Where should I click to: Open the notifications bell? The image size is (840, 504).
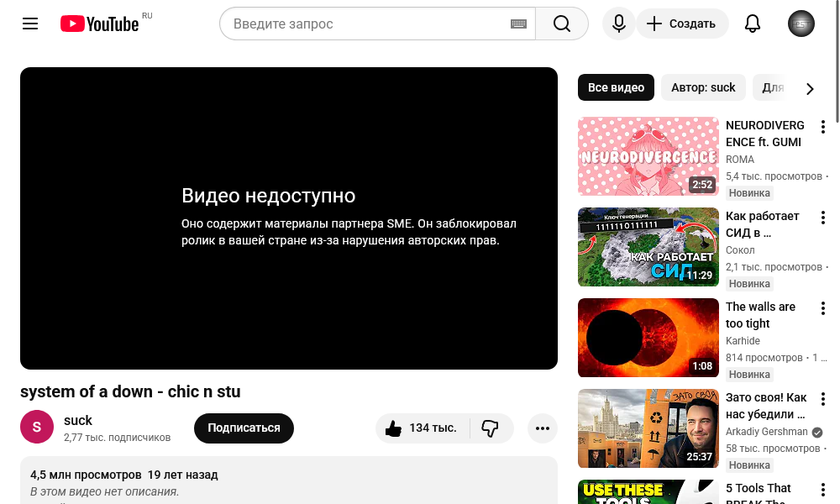click(x=753, y=24)
